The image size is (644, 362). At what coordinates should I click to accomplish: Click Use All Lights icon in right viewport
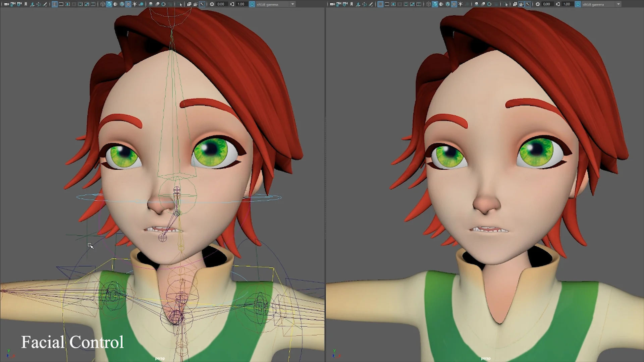click(x=461, y=4)
